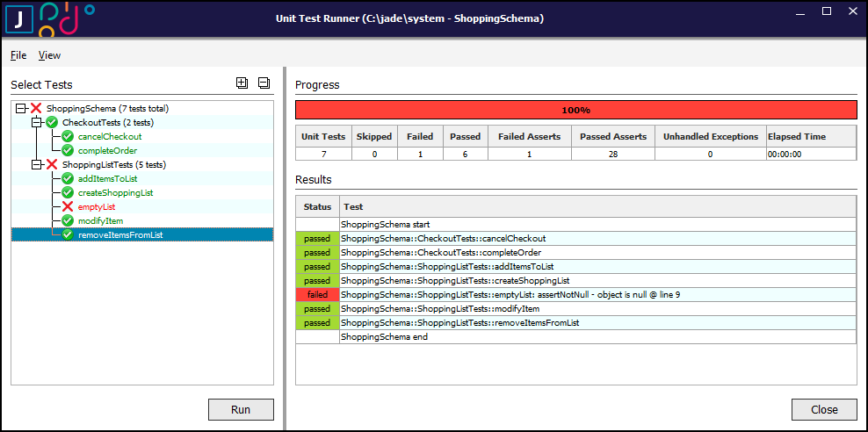Click the Status column header
868x432 pixels.
point(317,206)
